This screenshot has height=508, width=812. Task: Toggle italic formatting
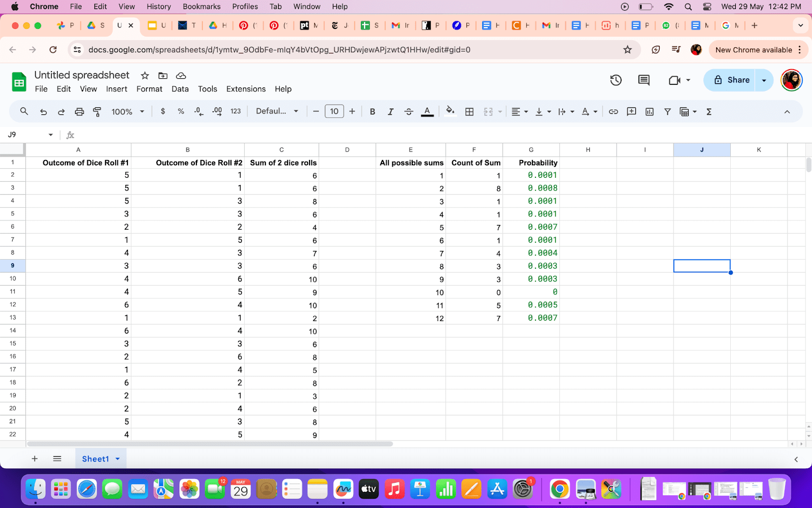[x=390, y=111]
